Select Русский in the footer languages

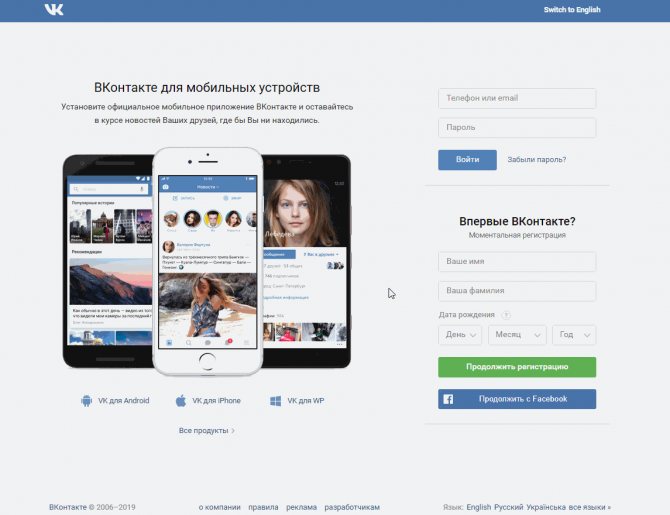pyautogui.click(x=508, y=507)
